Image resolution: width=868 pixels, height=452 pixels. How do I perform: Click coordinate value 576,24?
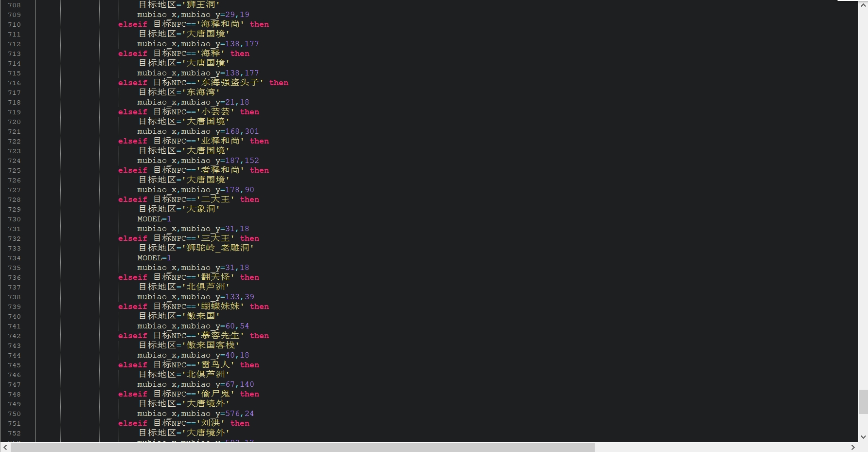(x=240, y=414)
